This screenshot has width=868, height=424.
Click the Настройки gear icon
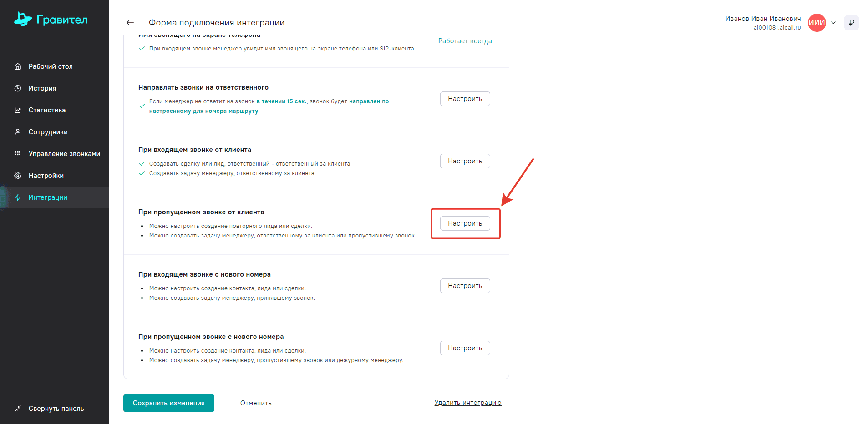(x=18, y=176)
